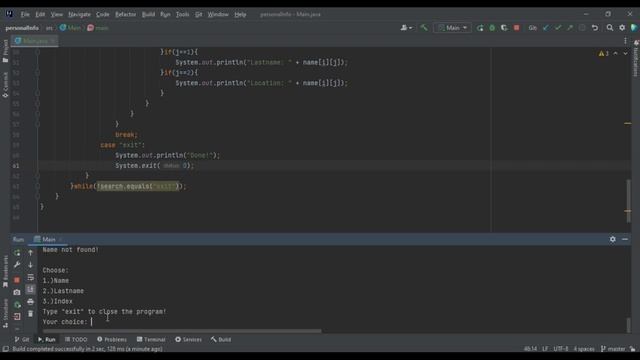Open Search Everywhere magnifier icon
The image size is (640, 360).
610,28
